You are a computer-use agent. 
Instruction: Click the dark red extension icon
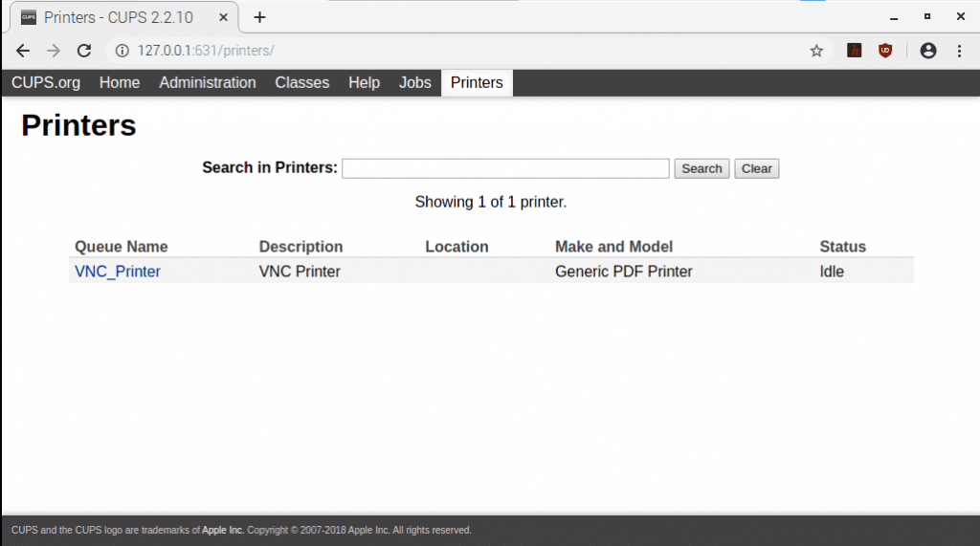pos(854,51)
